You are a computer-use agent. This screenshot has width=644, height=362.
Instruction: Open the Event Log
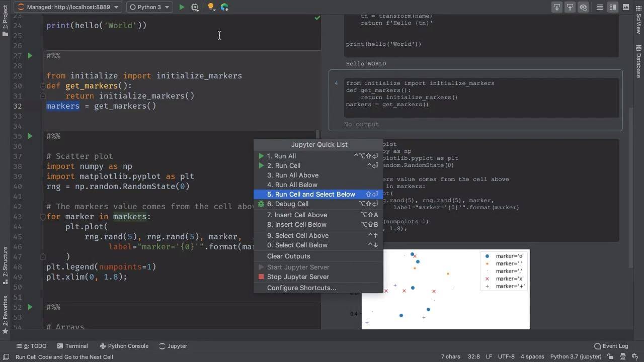(611, 346)
